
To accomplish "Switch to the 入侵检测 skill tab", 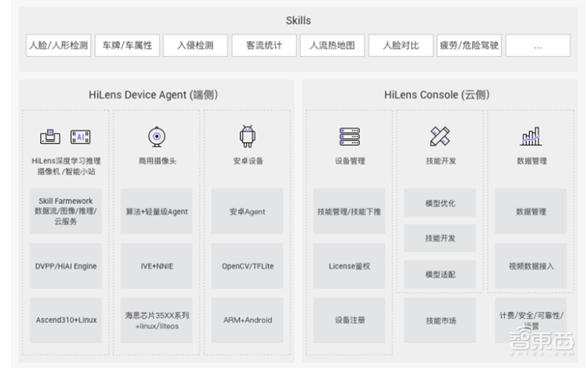I will (195, 46).
